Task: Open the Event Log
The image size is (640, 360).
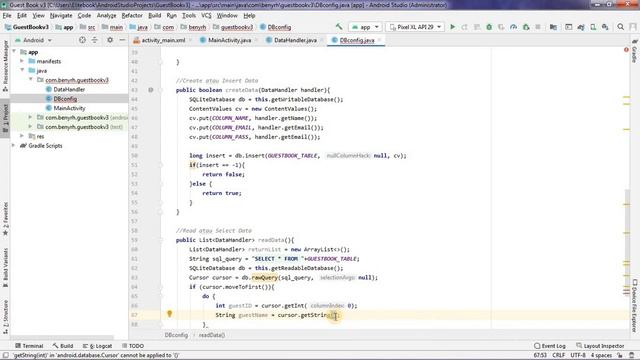Action: click(x=550, y=346)
